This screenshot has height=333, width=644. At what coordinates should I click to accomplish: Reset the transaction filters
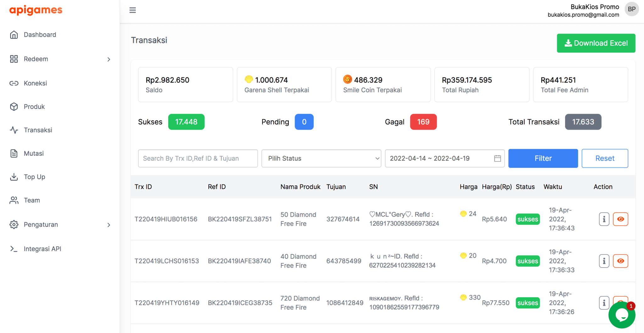pos(605,158)
